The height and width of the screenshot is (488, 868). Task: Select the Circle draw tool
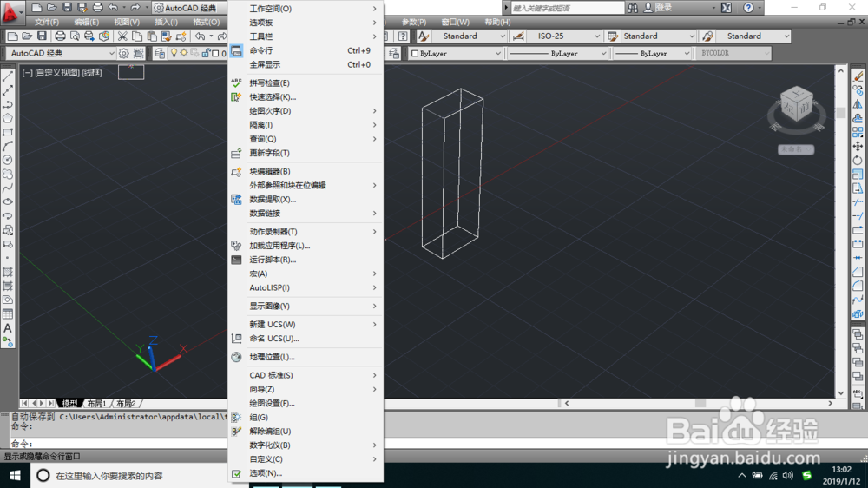pyautogui.click(x=8, y=160)
